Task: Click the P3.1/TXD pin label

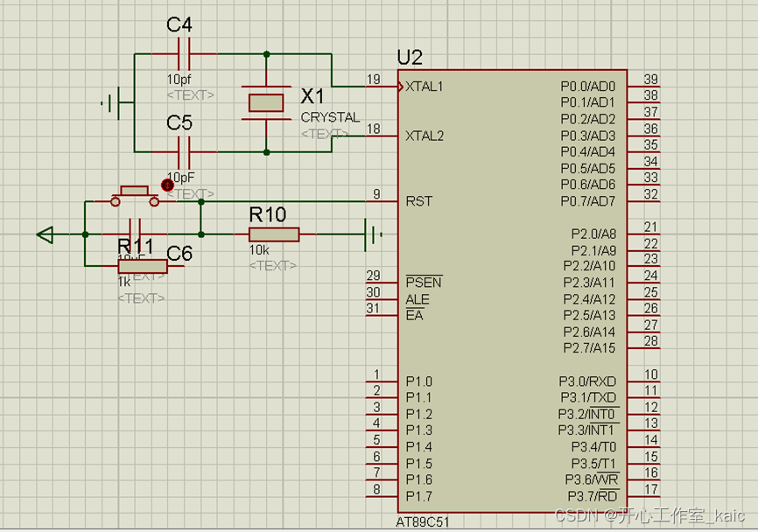Action: point(588,397)
